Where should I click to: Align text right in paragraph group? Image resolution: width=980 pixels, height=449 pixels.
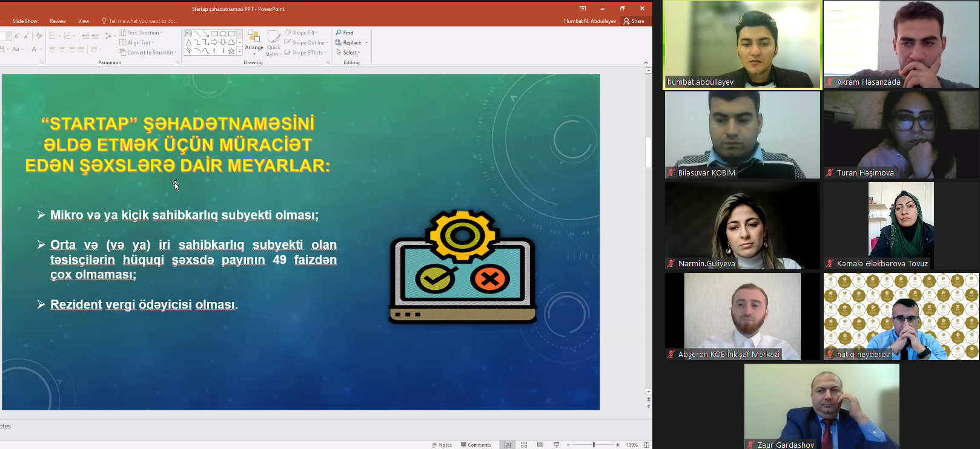pos(71,50)
